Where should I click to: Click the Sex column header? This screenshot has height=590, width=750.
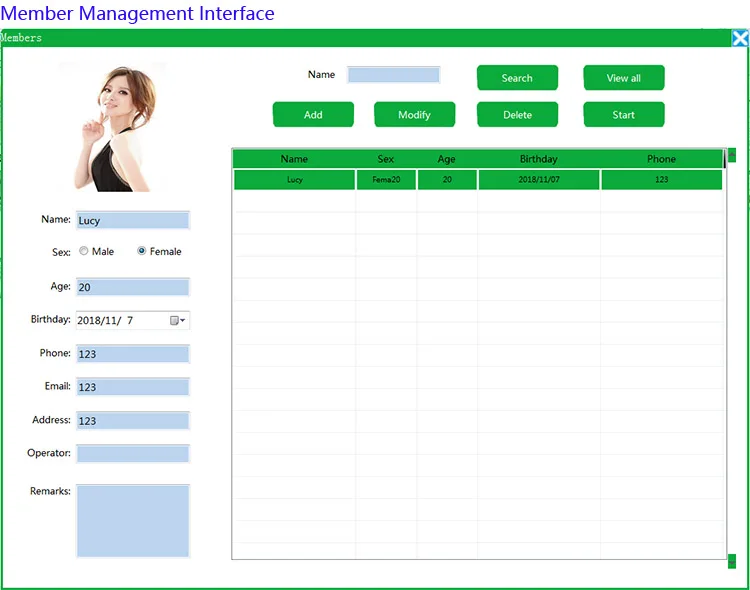(x=386, y=159)
